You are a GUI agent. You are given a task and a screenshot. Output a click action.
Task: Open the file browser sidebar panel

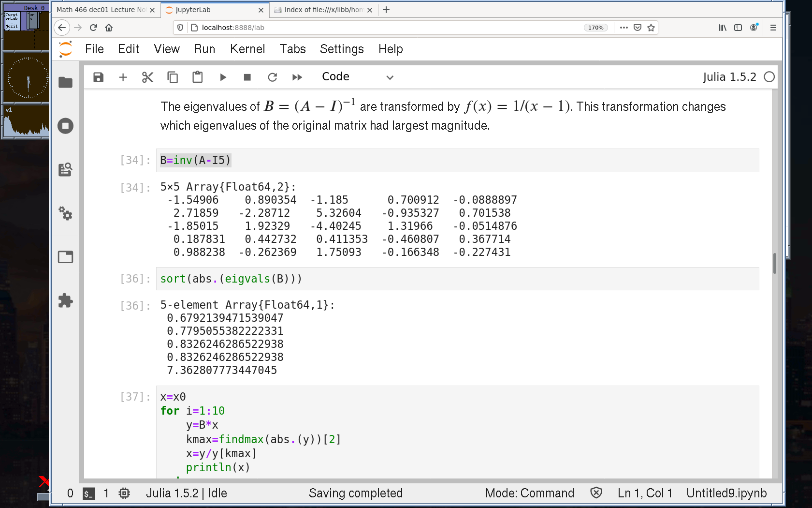pos(65,83)
